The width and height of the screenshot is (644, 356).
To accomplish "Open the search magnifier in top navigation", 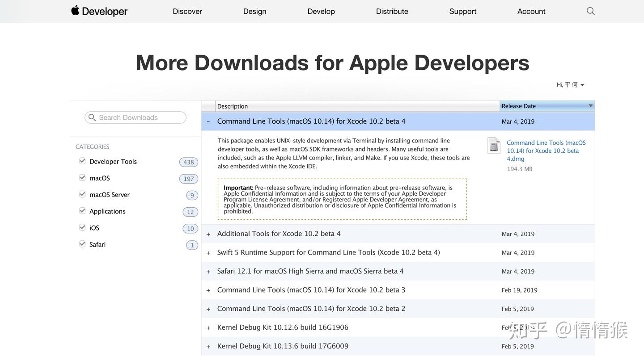I will point(590,11).
